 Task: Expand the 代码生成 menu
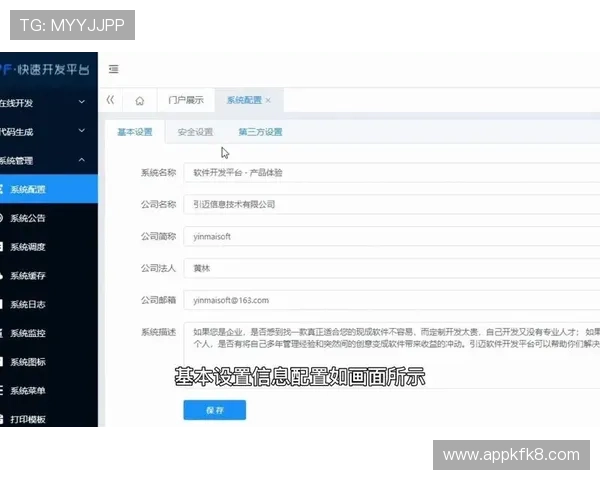coord(49,131)
